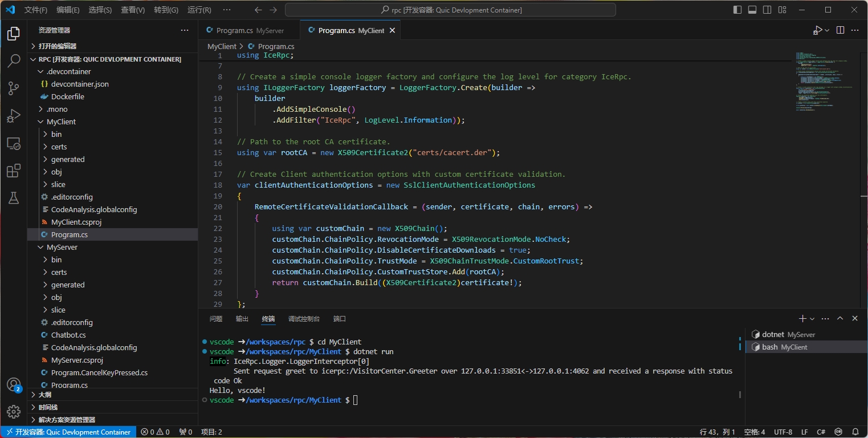Switch to the Output panel tab
The width and height of the screenshot is (868, 438).
coord(242,319)
